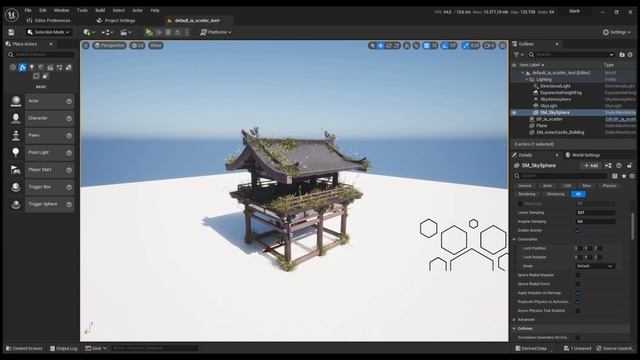This screenshot has width=640, height=360.
Task: Toggle visibility of SM_SkySphere in Outliner
Action: coord(514,113)
